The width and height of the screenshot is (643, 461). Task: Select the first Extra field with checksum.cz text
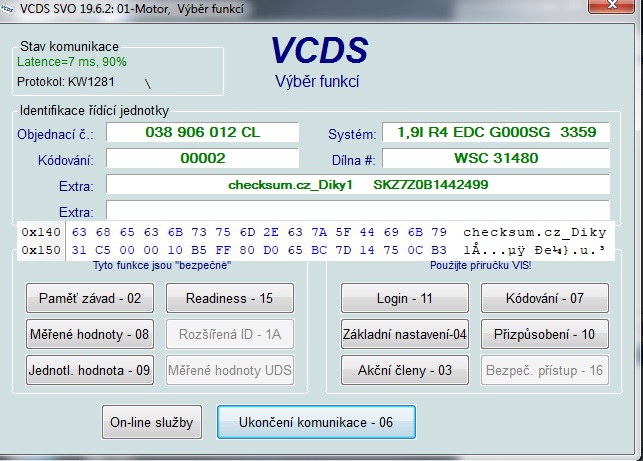tap(357, 185)
